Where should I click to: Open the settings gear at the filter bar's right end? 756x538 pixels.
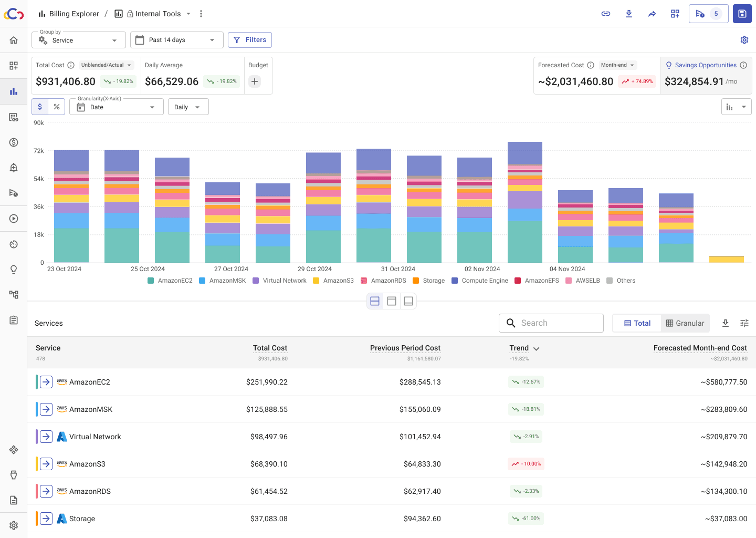744,40
